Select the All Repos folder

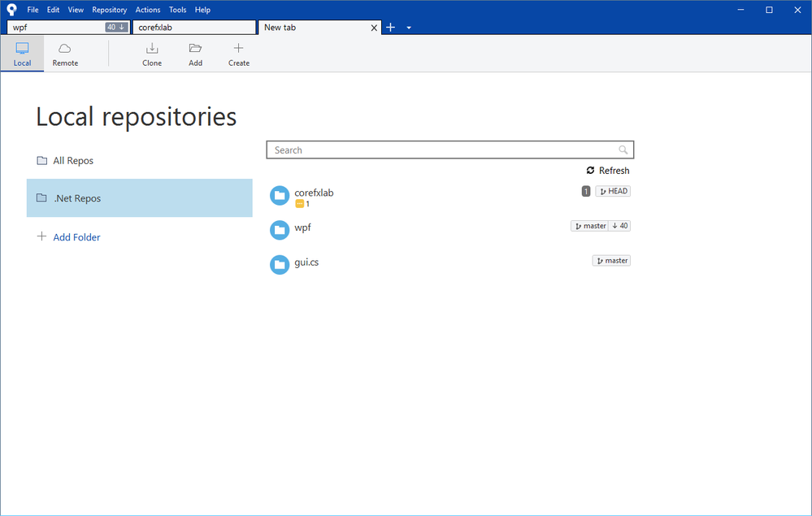(139, 160)
